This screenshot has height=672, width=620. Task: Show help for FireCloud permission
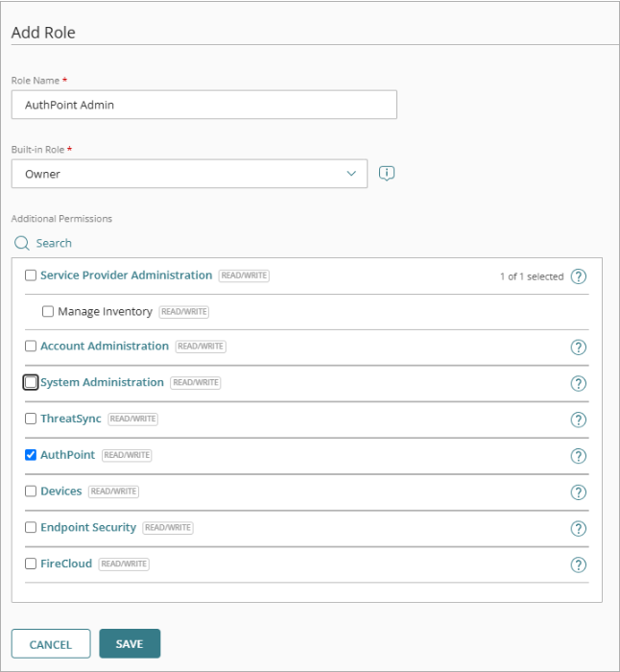click(578, 565)
